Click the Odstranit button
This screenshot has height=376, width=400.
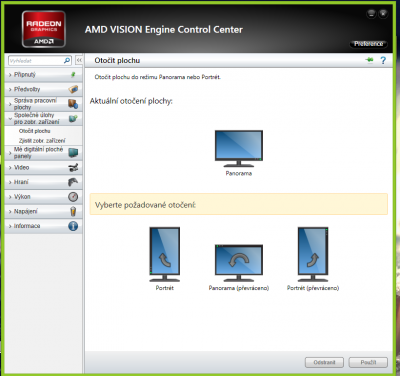[x=324, y=362]
